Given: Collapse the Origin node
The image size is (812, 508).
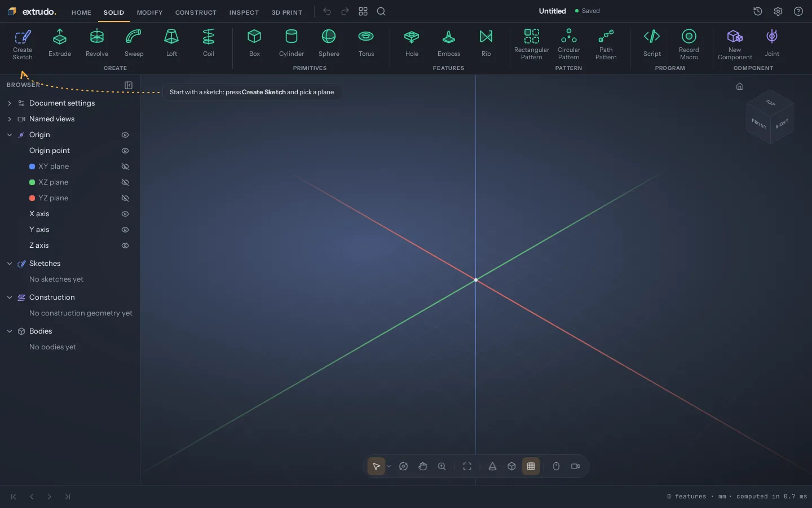Looking at the screenshot, I should point(10,135).
